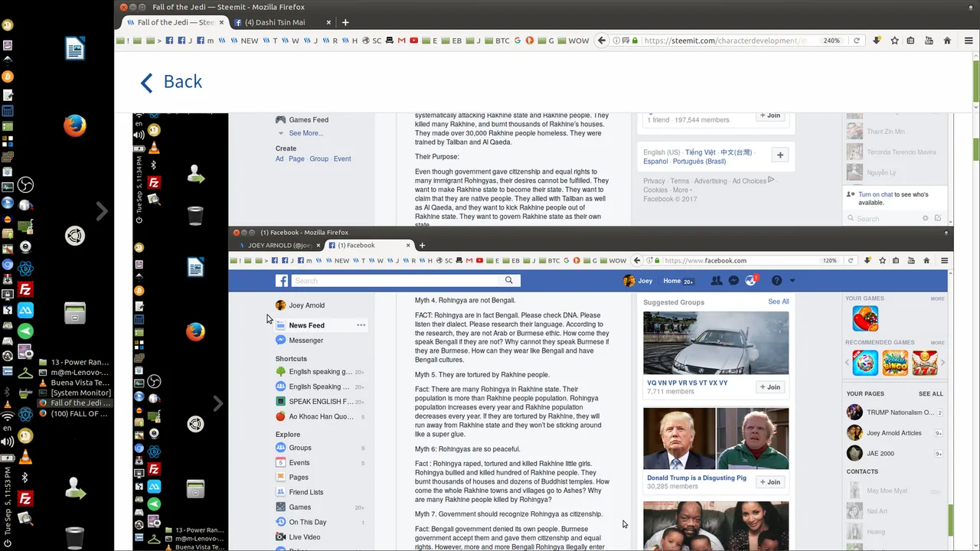Expand 'See More...' in upper Facebook sidebar
Image resolution: width=980 pixels, height=551 pixels.
[305, 133]
